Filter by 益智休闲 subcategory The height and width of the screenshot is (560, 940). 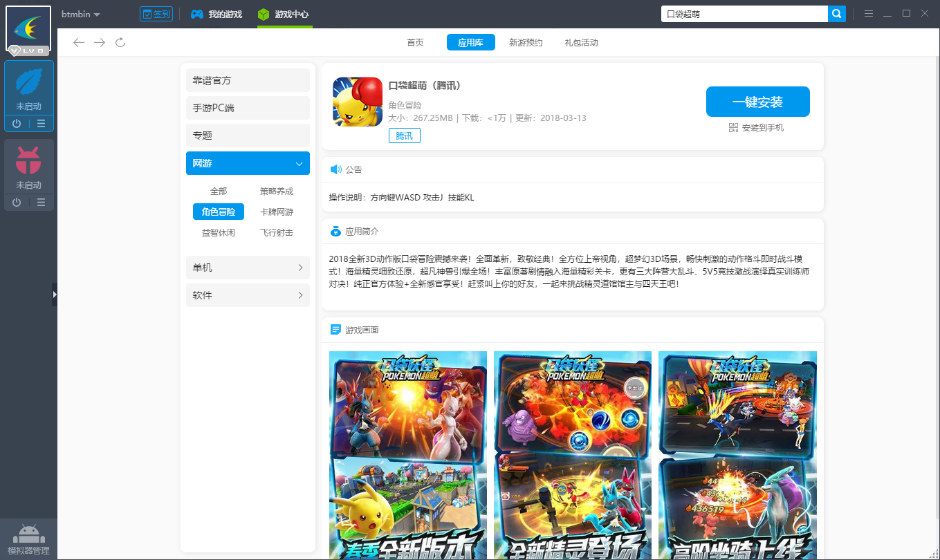pos(219,232)
